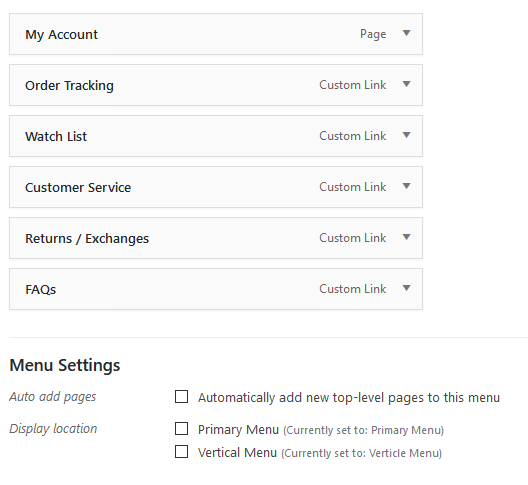Check the Primary Menu display location box
Viewport: 528px width, 485px height.
click(x=182, y=429)
